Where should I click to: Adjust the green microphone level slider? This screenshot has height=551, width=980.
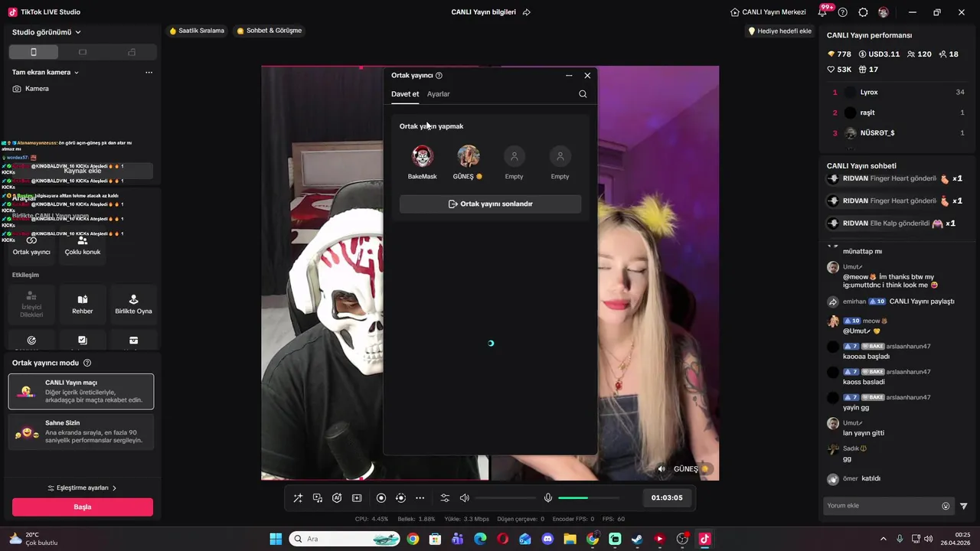pyautogui.click(x=588, y=498)
